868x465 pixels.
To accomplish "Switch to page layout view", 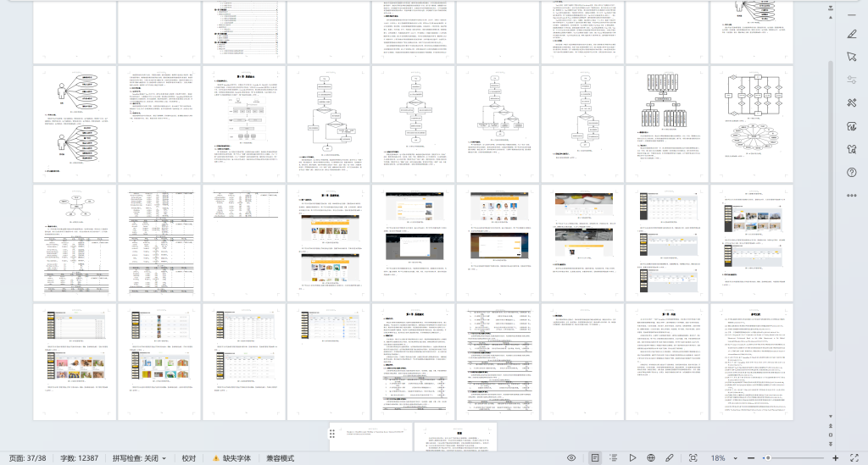I will click(595, 458).
